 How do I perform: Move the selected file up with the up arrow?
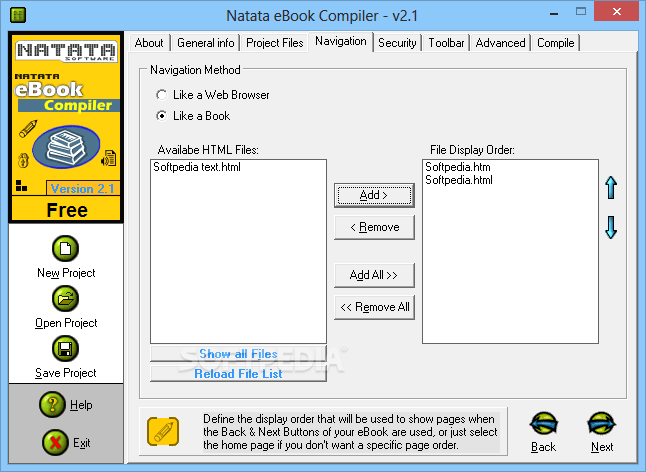coord(611,188)
